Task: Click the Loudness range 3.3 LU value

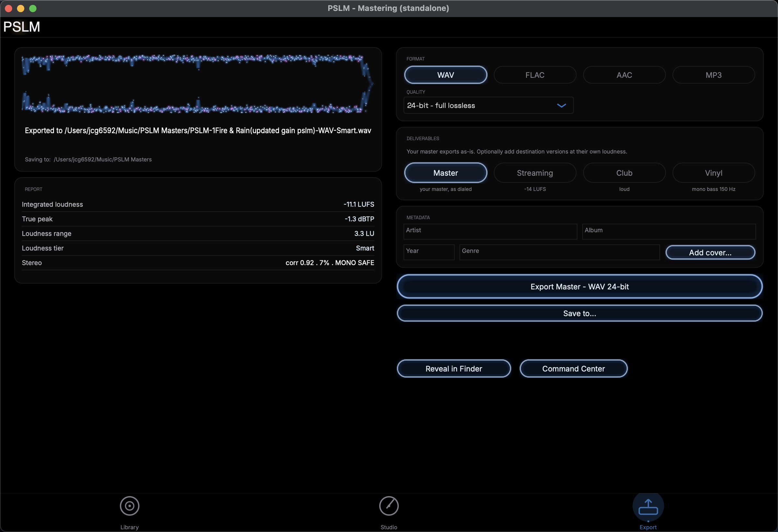Action: [x=364, y=233]
